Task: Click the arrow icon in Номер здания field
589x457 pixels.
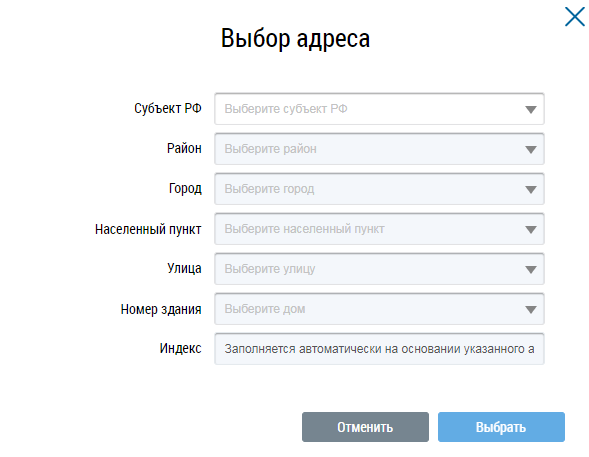Action: pyautogui.click(x=530, y=309)
